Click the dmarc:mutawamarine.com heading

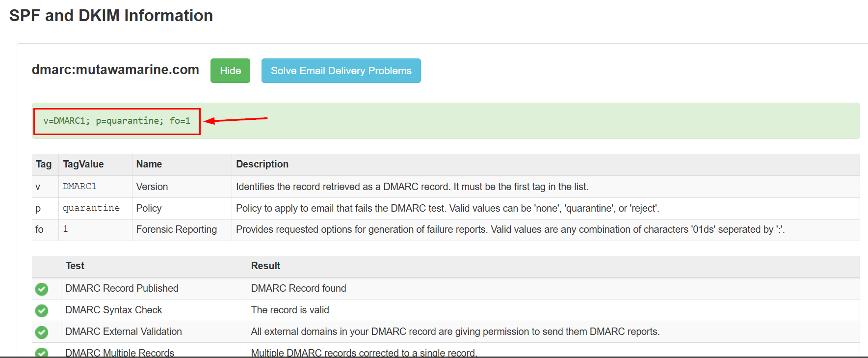pyautogui.click(x=115, y=70)
